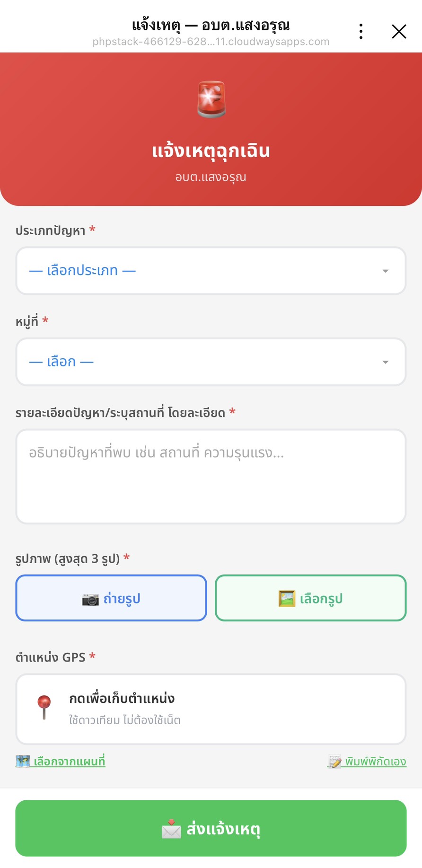Tap the ถ่ายรูป take photo button
The width and height of the screenshot is (422, 868).
tap(111, 598)
